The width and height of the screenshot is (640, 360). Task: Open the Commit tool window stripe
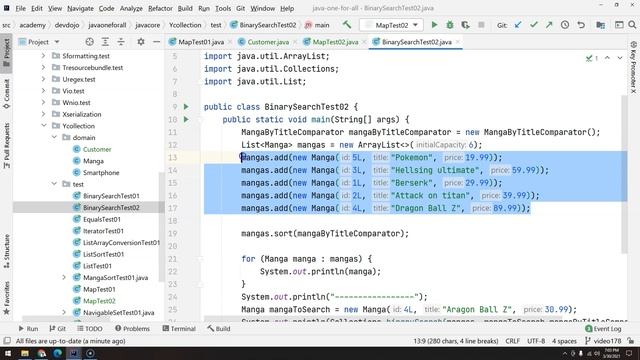click(7, 94)
